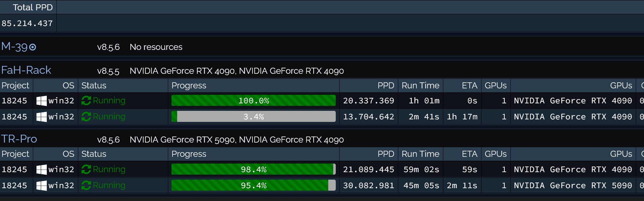Open the M-39 machine link
The width and height of the screenshot is (644, 201).
[x=14, y=47]
